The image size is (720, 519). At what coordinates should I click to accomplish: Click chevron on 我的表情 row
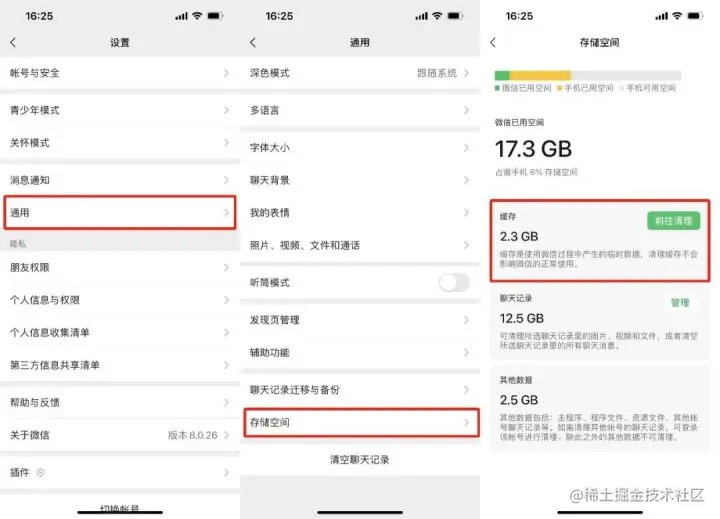(x=467, y=213)
